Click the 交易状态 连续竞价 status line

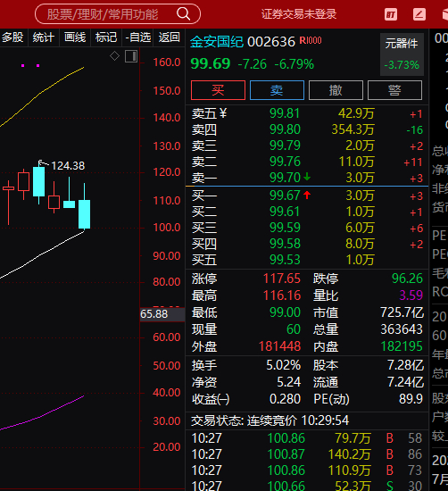click(x=270, y=420)
